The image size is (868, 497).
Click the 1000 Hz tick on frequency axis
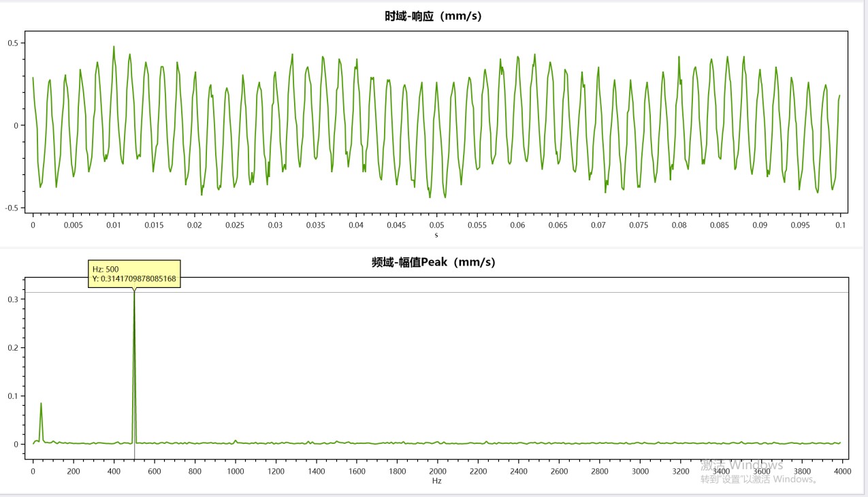(x=236, y=470)
